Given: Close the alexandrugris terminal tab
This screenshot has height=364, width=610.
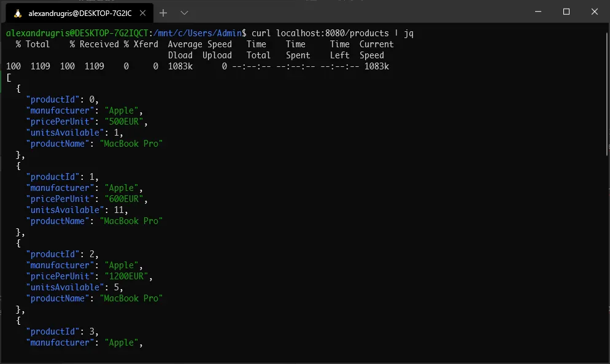Looking at the screenshot, I should 143,14.
